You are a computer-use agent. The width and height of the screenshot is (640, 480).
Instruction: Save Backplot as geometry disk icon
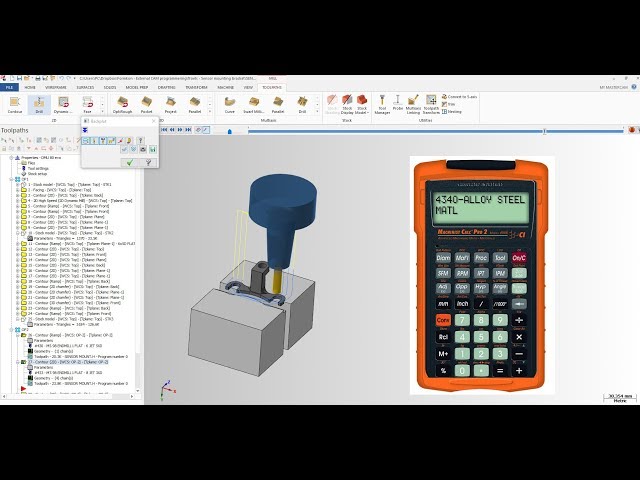pyautogui.click(x=152, y=150)
